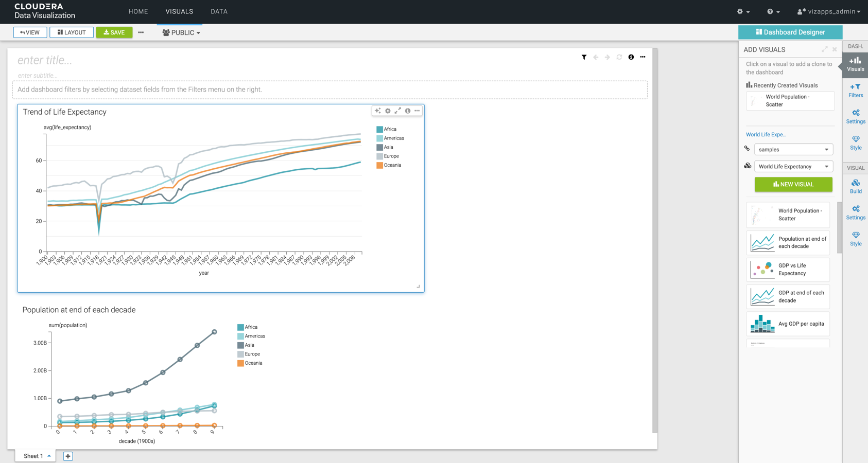Click the dashboard filter funnel icon

[584, 57]
